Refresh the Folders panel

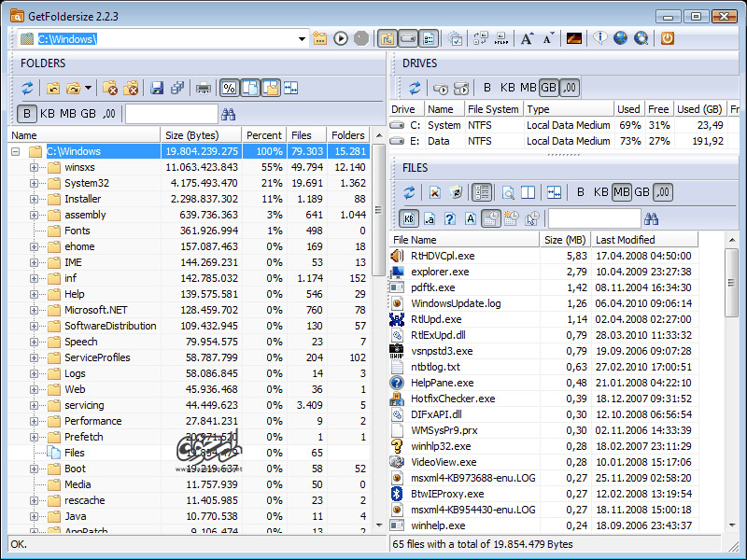coord(28,88)
